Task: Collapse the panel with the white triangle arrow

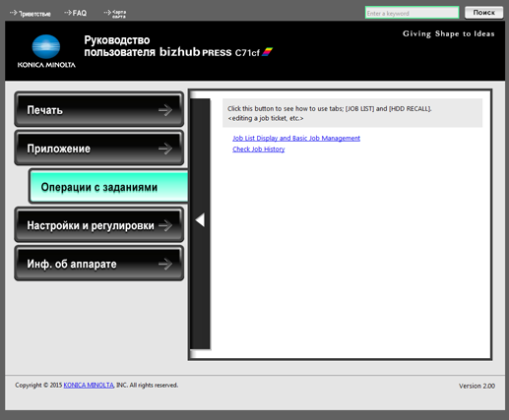Action: (x=200, y=220)
